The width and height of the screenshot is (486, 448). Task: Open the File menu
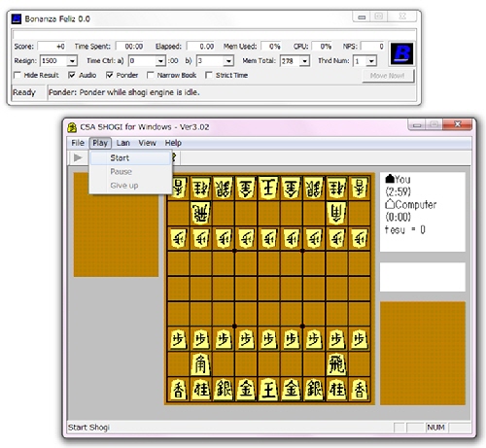point(78,143)
